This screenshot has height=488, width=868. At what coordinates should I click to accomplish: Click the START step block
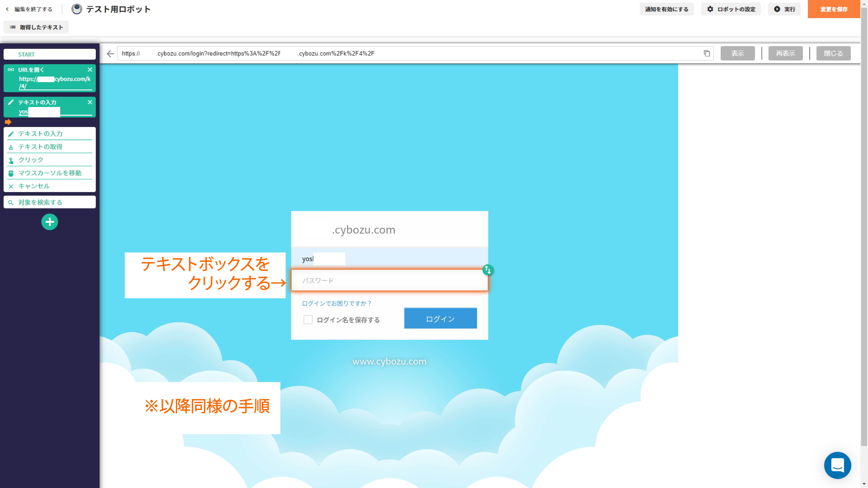(50, 54)
